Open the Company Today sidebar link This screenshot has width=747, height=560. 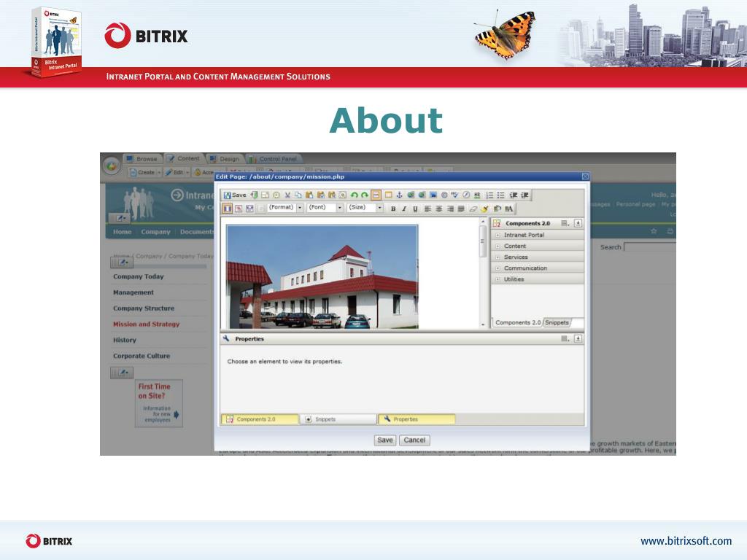(138, 276)
